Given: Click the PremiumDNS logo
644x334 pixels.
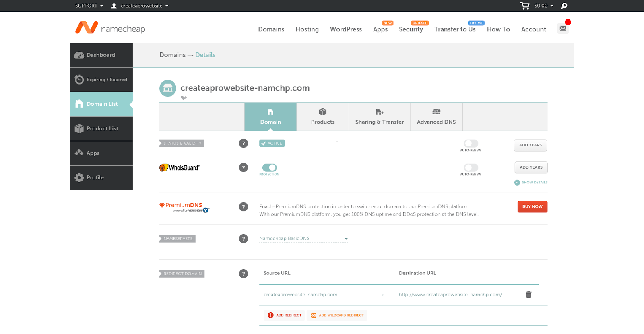Looking at the screenshot, I should 185,207.
